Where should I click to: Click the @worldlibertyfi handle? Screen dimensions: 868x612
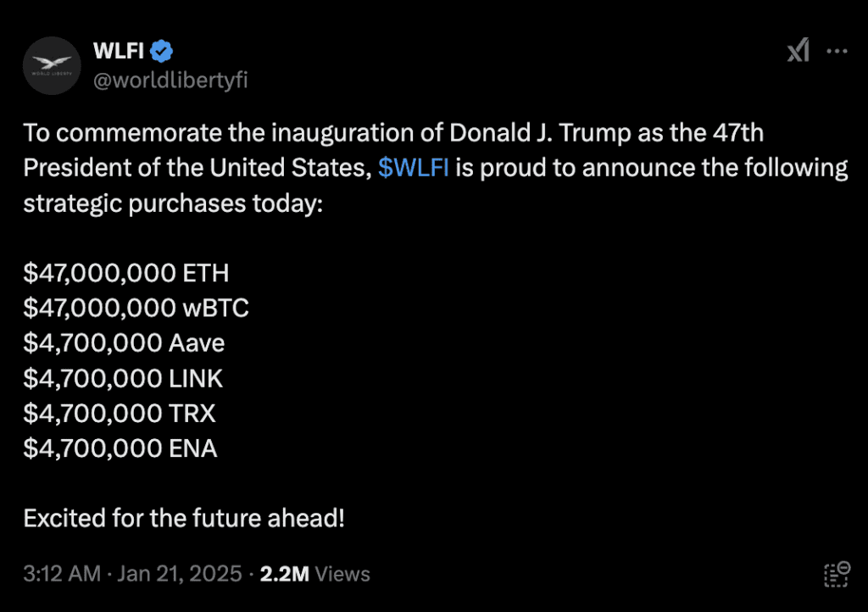170,80
